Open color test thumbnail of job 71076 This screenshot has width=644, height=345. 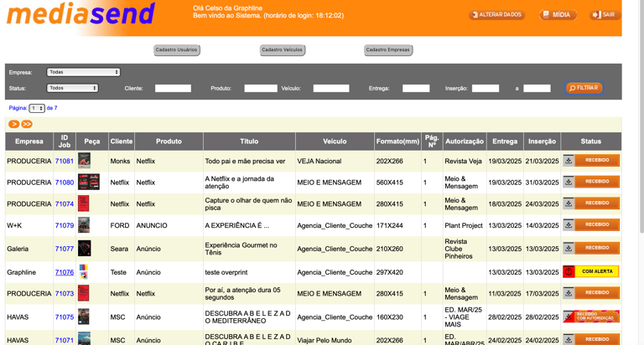click(x=83, y=271)
